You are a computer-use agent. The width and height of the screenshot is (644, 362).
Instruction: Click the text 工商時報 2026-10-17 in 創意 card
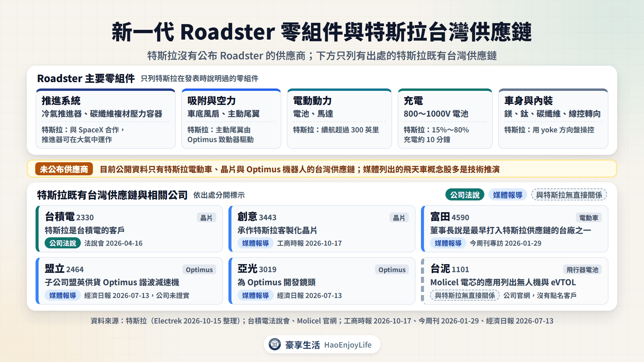tap(309, 243)
